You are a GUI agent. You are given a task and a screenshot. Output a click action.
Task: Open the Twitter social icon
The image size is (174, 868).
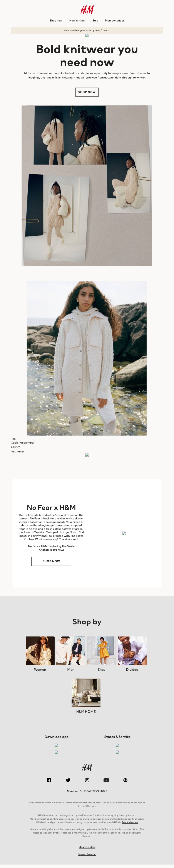[x=68, y=780]
